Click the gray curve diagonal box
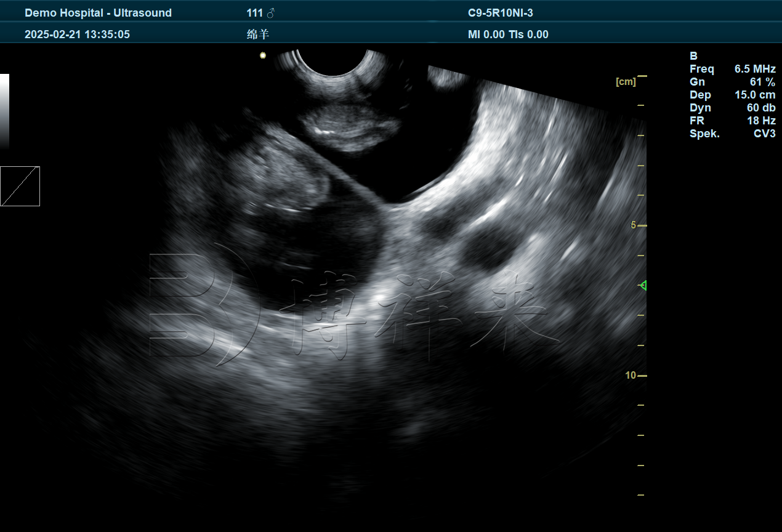782x532 pixels. click(20, 186)
